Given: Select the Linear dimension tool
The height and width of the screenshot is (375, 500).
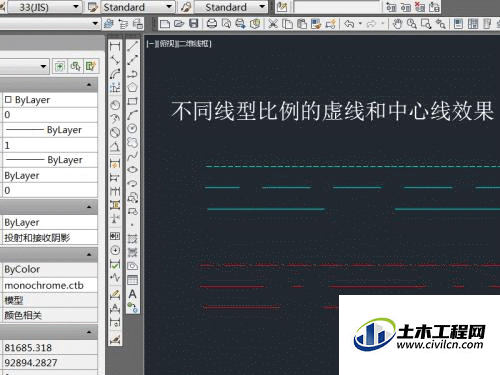Looking at the screenshot, I should (x=115, y=46).
